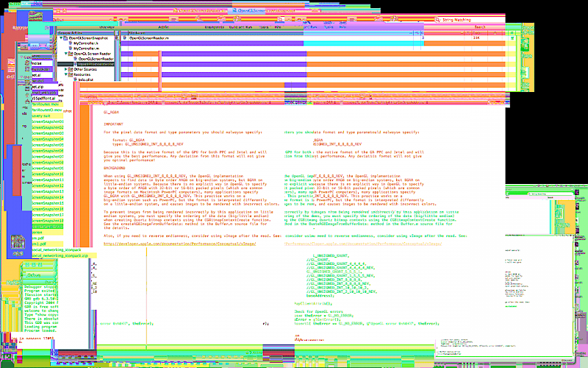Expand the Other Sources folder
This screenshot has height=368, width=588.
(x=67, y=68)
